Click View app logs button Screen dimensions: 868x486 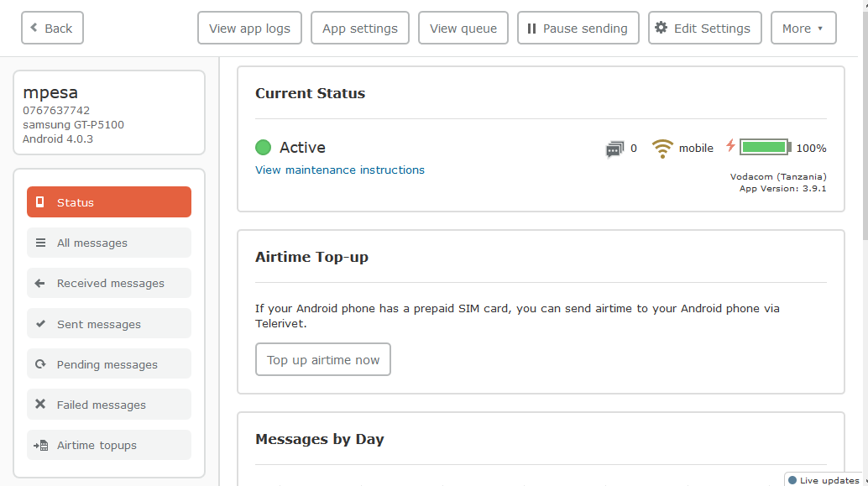click(x=249, y=28)
